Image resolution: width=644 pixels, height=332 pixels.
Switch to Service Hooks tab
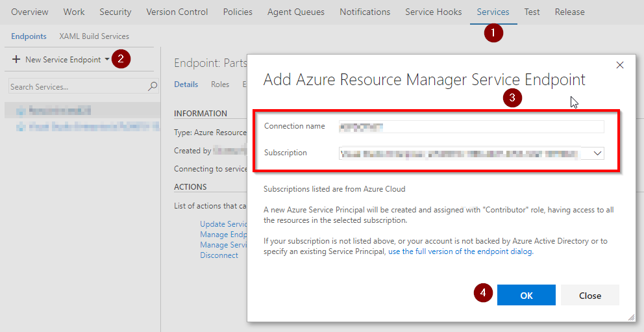pos(433,12)
